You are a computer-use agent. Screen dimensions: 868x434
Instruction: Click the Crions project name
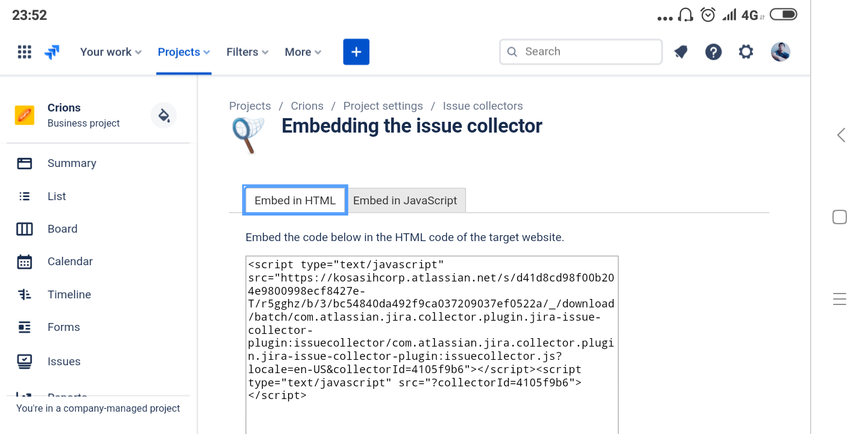(x=64, y=108)
